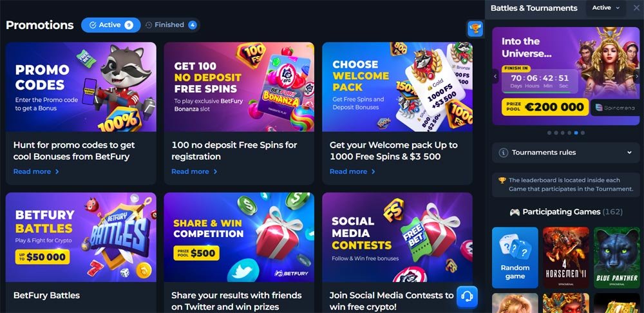Open the live support headset chat icon
Image resolution: width=644 pixels, height=313 pixels.
click(x=467, y=296)
